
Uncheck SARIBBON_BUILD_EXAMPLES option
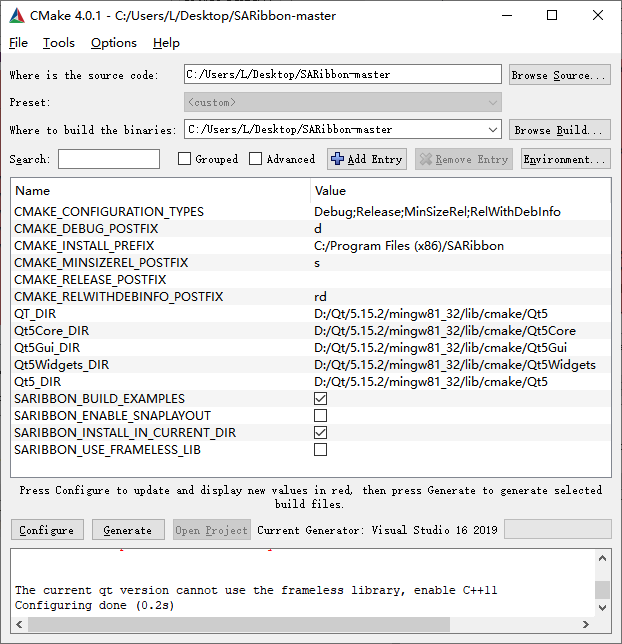pyautogui.click(x=320, y=398)
